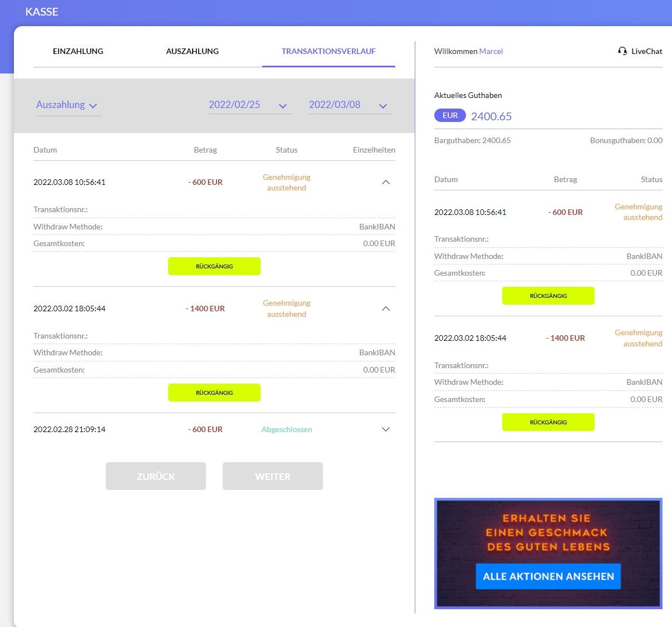The image size is (672, 627).
Task: Open the Marcel username link
Action: click(x=491, y=51)
